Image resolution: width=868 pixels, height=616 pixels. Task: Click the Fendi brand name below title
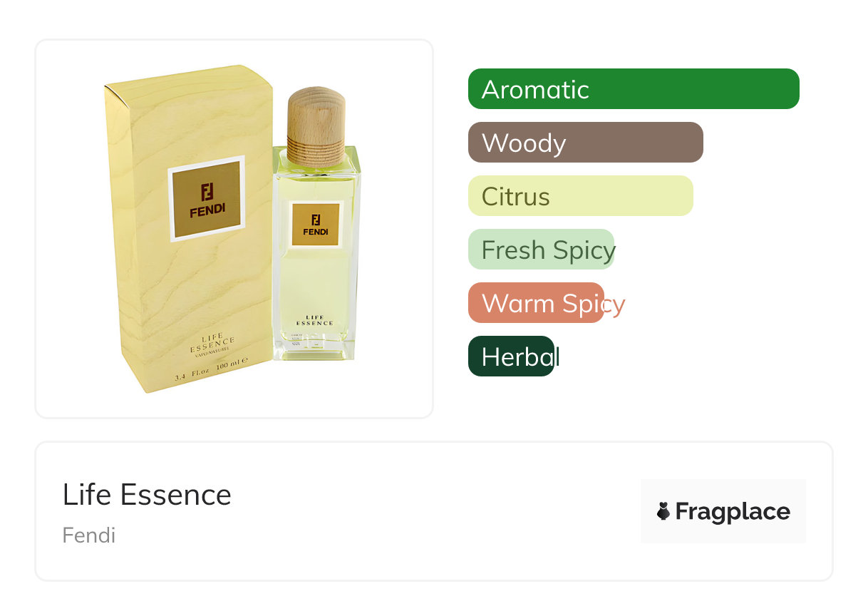[89, 535]
